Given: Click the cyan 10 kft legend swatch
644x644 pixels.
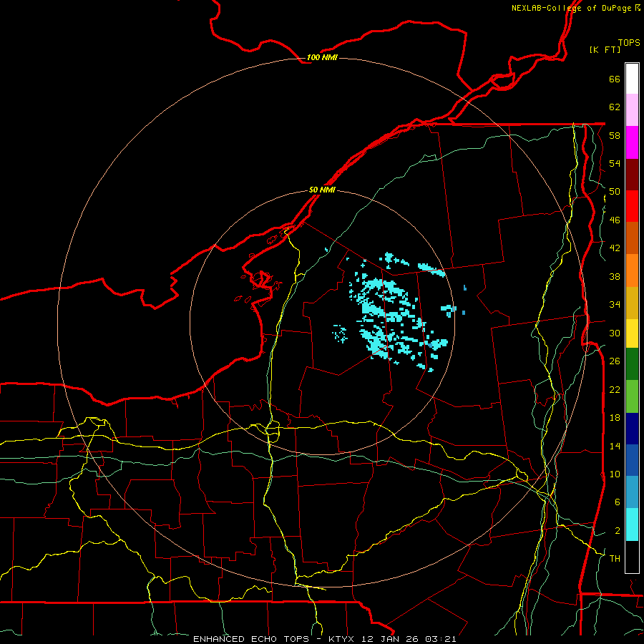Looking at the screenshot, I should (x=632, y=525).
